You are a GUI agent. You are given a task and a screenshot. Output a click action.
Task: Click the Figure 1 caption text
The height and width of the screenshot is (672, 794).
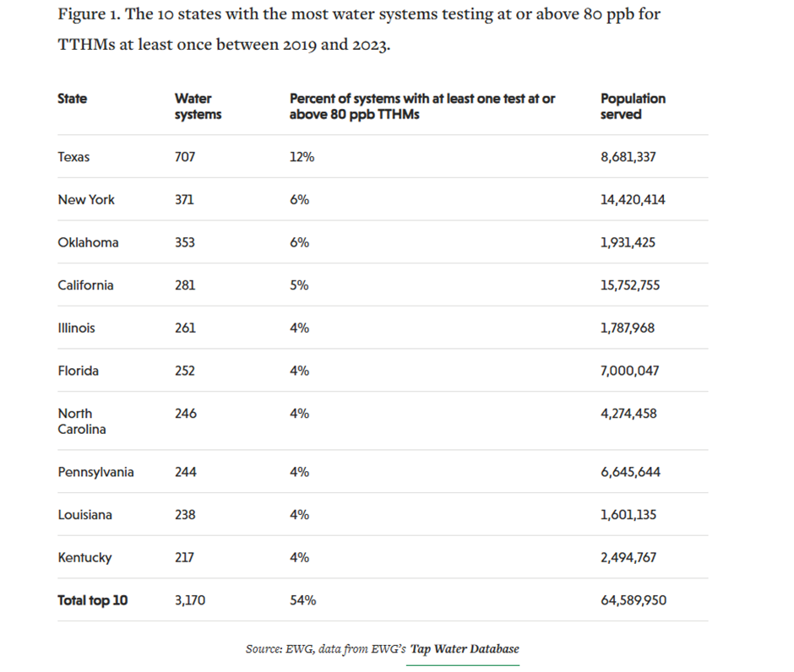tap(359, 29)
